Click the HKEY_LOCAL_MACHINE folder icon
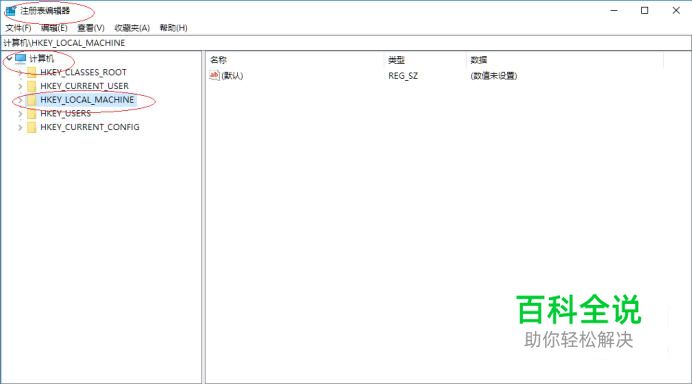 point(32,100)
